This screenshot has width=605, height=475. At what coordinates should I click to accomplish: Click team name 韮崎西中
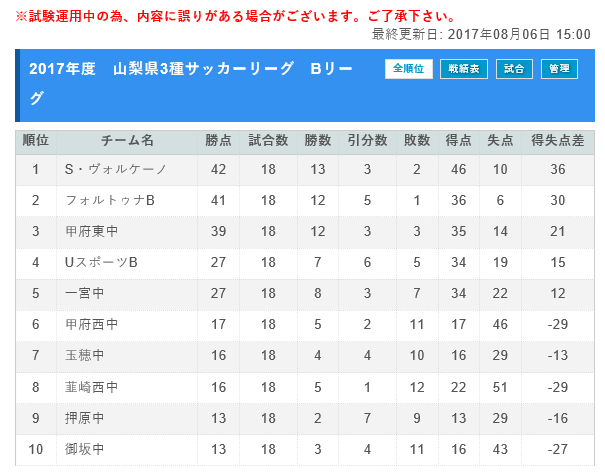[x=91, y=387]
